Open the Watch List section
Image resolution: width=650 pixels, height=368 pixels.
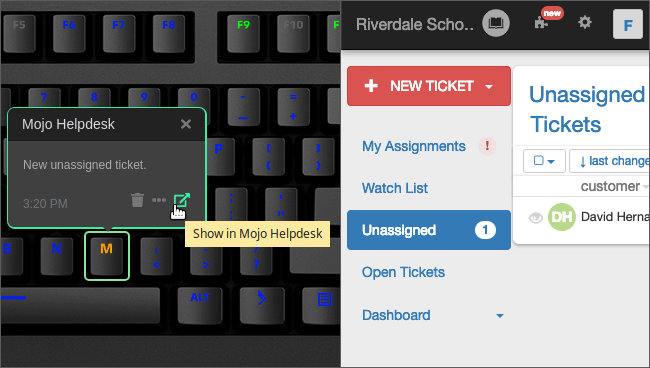pyautogui.click(x=395, y=188)
